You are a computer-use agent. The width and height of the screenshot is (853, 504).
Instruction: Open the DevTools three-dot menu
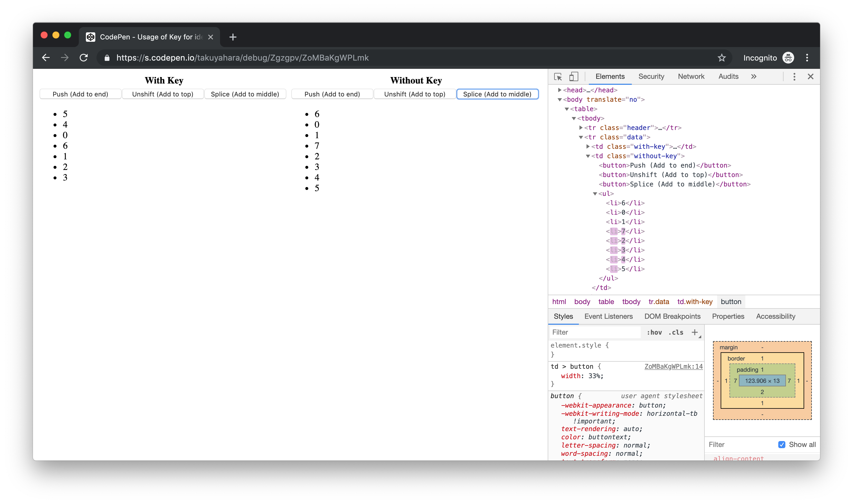(794, 77)
